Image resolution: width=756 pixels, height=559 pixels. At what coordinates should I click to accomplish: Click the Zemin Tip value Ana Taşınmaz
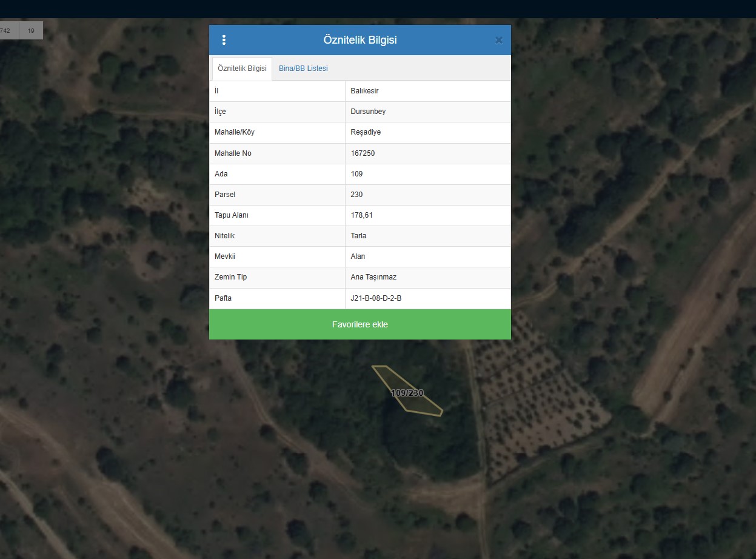[x=373, y=277]
